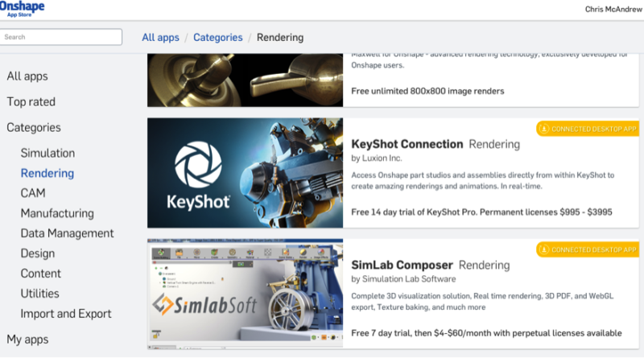Click the Rendering breadcrumb text

pyautogui.click(x=280, y=37)
